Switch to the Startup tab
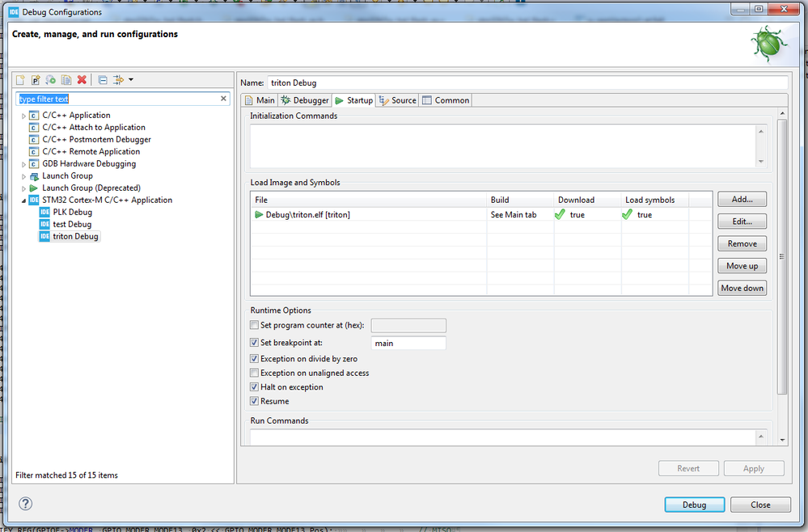The height and width of the screenshot is (532, 808). [x=353, y=100]
